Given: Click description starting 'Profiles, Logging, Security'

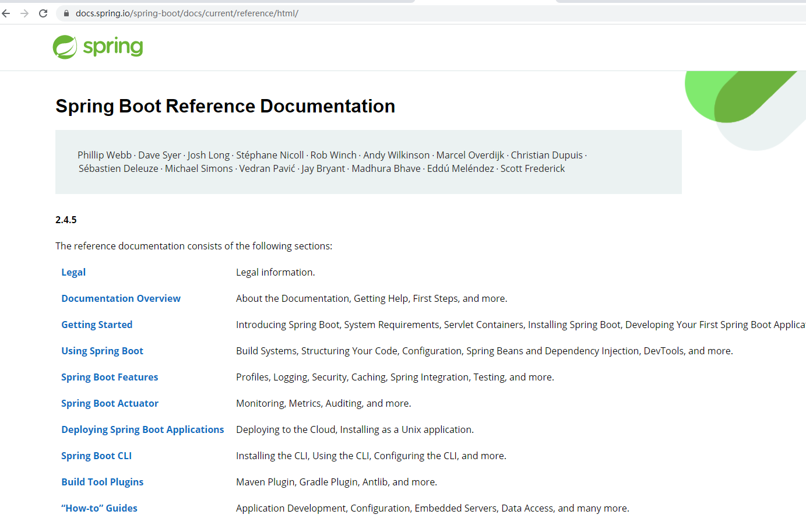Looking at the screenshot, I should [x=395, y=377].
